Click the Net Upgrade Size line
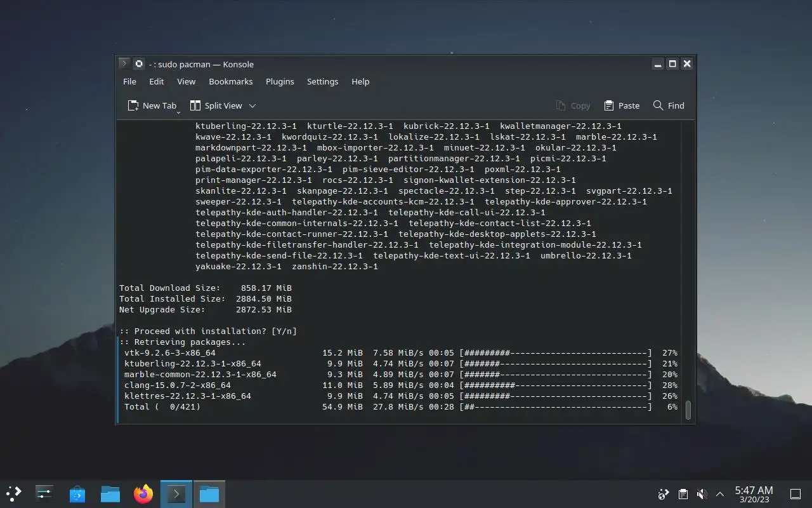This screenshot has width=812, height=508. [x=206, y=309]
